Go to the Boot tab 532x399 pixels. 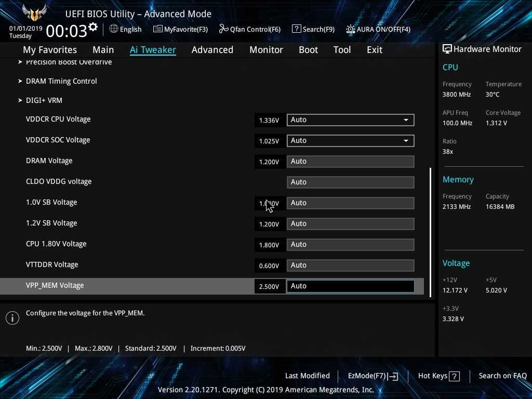pyautogui.click(x=308, y=50)
